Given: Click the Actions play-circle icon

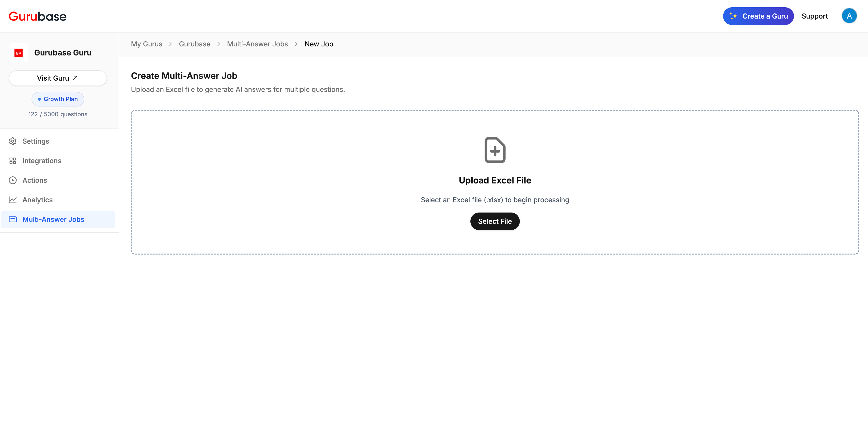Looking at the screenshot, I should [x=13, y=180].
